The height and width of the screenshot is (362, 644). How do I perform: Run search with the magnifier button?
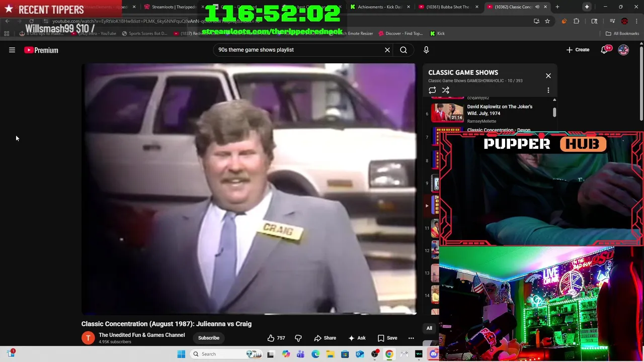pos(404,50)
